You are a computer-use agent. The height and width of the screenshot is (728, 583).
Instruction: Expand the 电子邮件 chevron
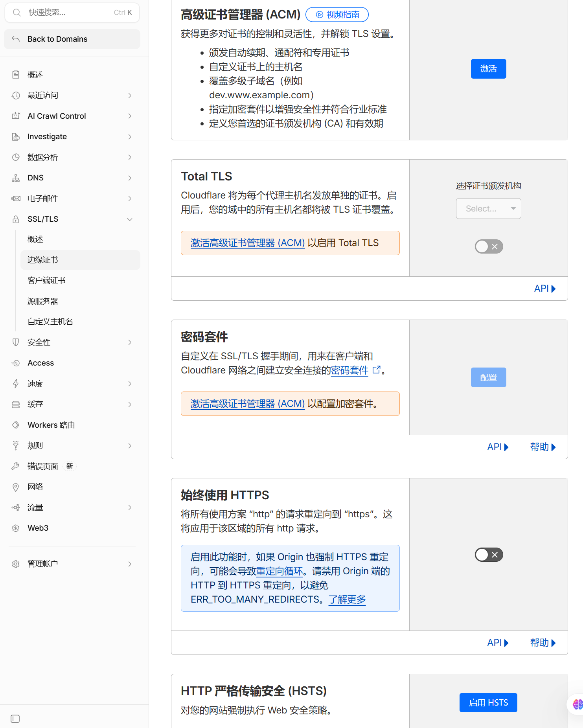pyautogui.click(x=130, y=199)
